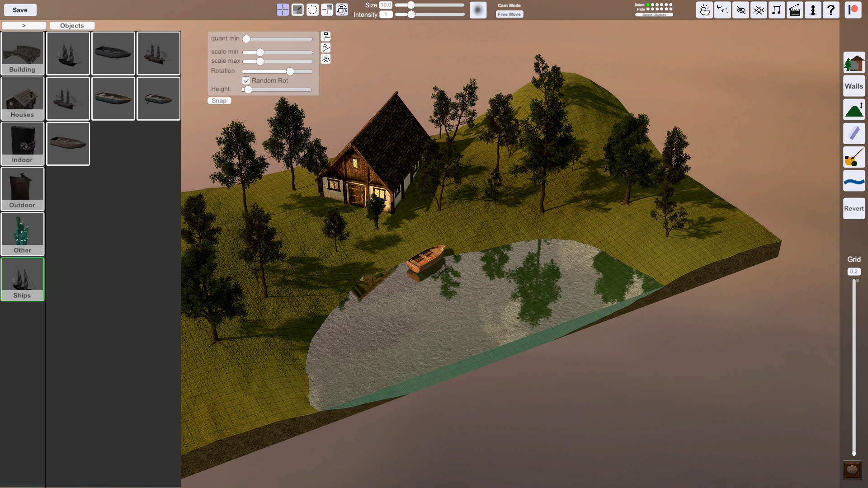This screenshot has height=488, width=868.
Task: Select the Other objects category tab
Action: [x=22, y=234]
